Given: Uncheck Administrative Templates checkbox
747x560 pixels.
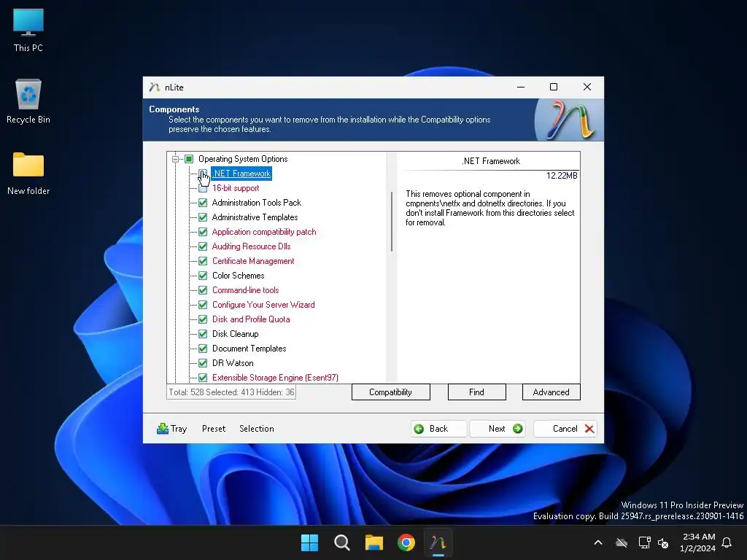Looking at the screenshot, I should click(x=203, y=217).
